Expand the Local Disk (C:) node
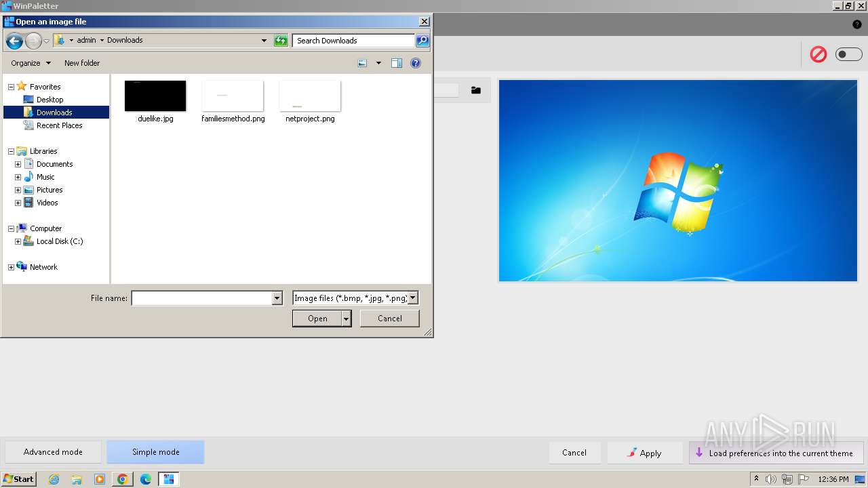868x488 pixels. [x=18, y=241]
